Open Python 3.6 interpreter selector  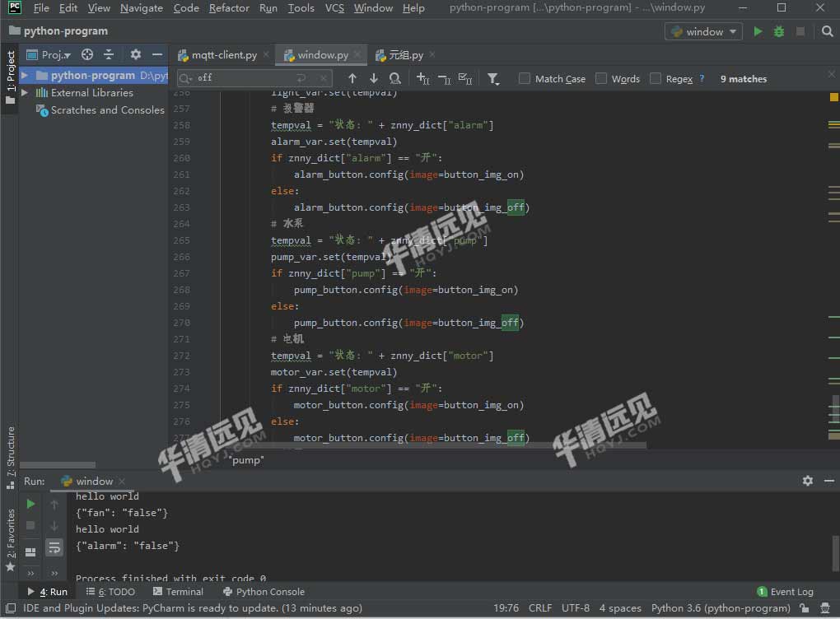click(x=721, y=607)
